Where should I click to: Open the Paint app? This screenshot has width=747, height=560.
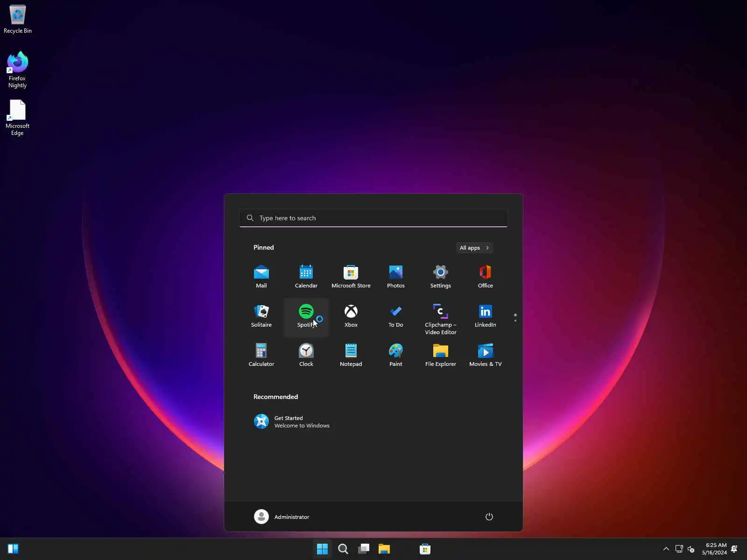click(x=396, y=355)
